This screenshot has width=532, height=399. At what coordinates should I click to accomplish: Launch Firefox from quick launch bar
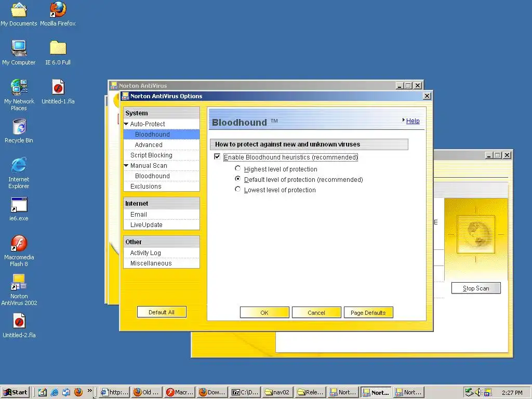pyautogui.click(x=78, y=392)
